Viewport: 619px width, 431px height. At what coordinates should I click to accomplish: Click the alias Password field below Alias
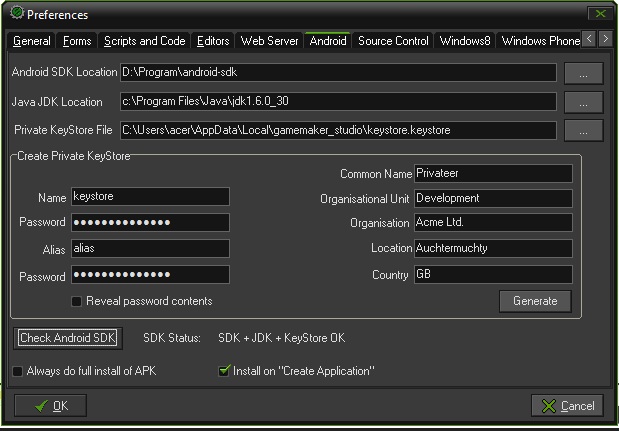(x=150, y=275)
